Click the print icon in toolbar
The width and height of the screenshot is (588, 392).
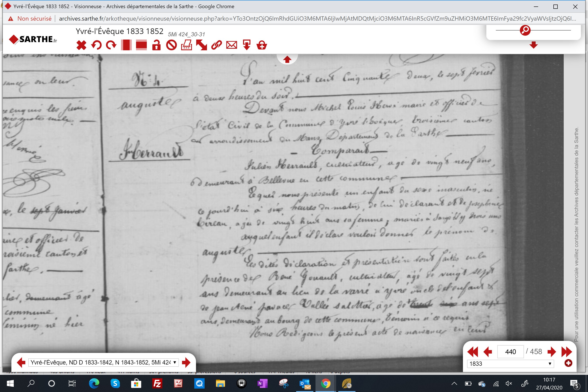coord(187,45)
